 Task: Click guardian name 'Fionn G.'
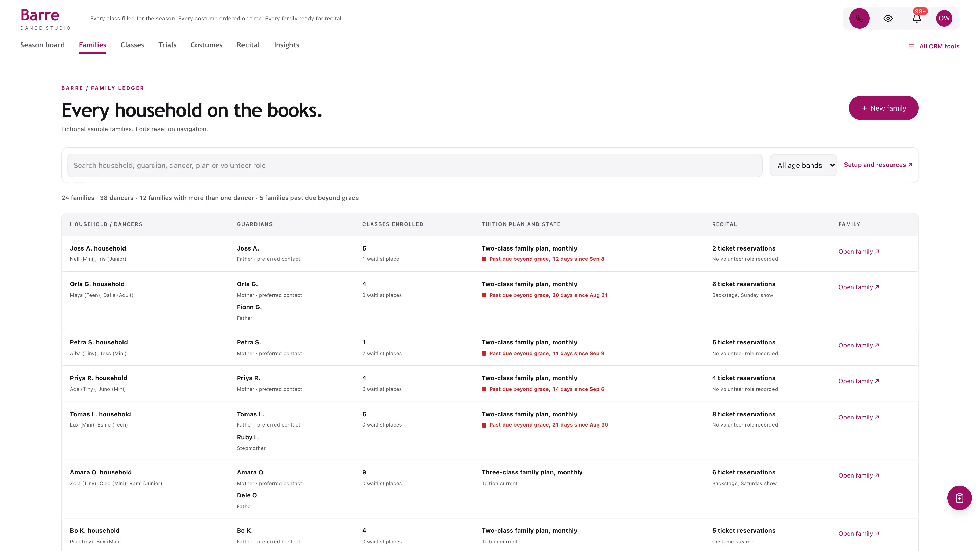pos(249,307)
